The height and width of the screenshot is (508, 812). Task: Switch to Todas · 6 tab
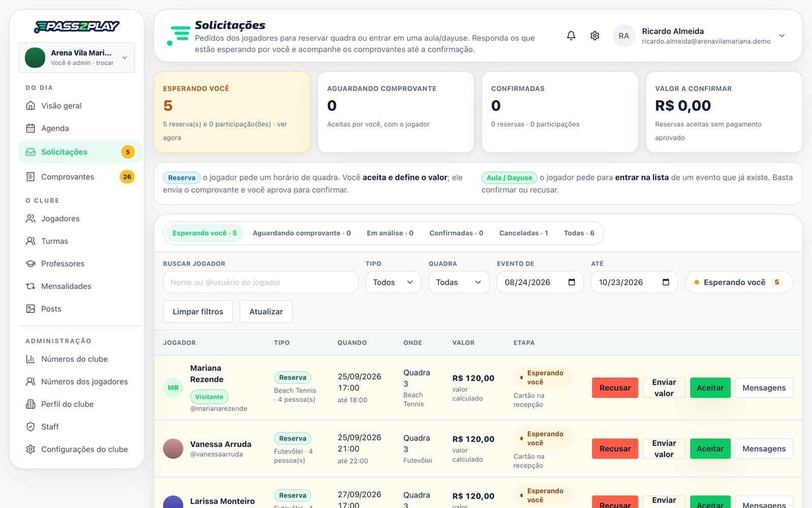(x=579, y=233)
